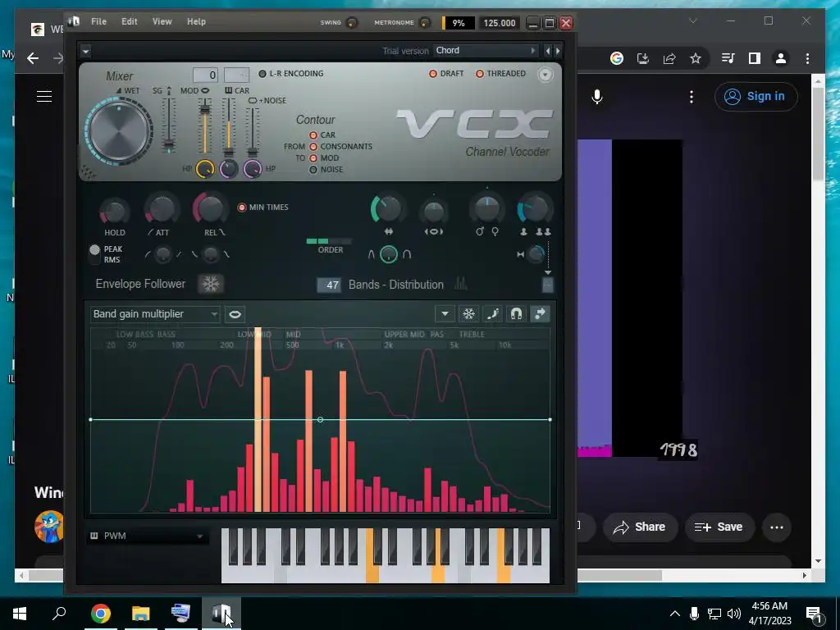Go to the previous preset arrow

point(547,51)
